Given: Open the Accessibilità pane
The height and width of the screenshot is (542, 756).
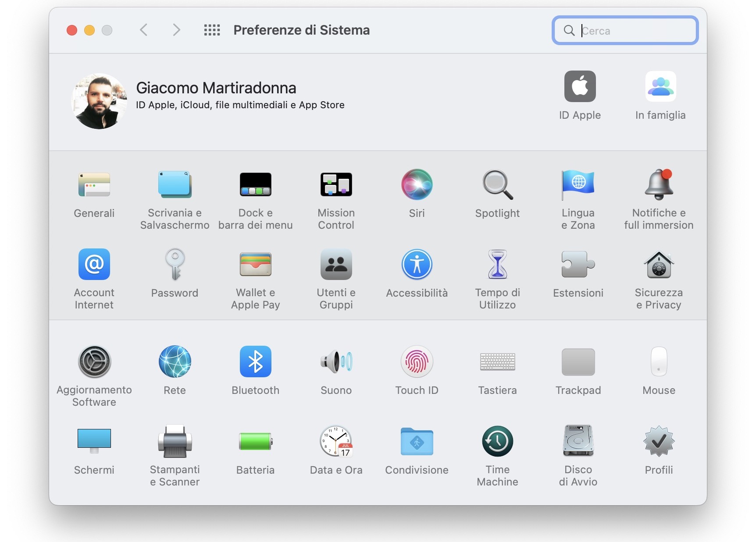Looking at the screenshot, I should 417,265.
